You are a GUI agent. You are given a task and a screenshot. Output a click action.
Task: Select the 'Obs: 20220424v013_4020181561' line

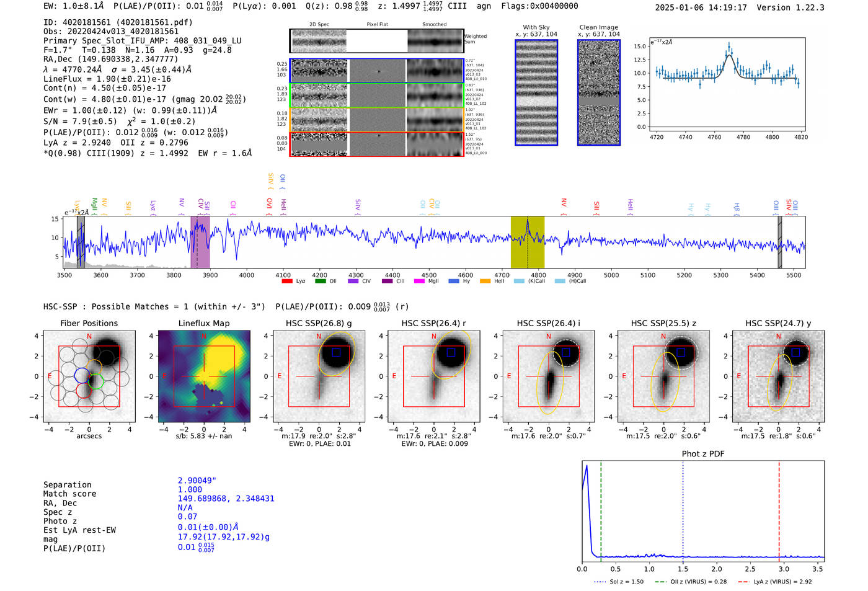111,32
